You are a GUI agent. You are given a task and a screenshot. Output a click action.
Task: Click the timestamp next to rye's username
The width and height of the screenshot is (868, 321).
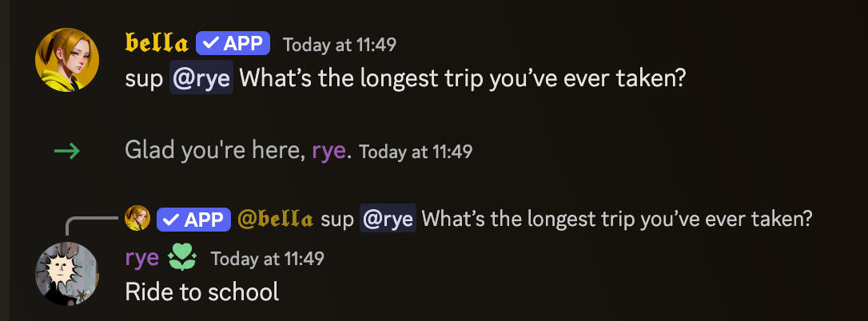point(268,259)
